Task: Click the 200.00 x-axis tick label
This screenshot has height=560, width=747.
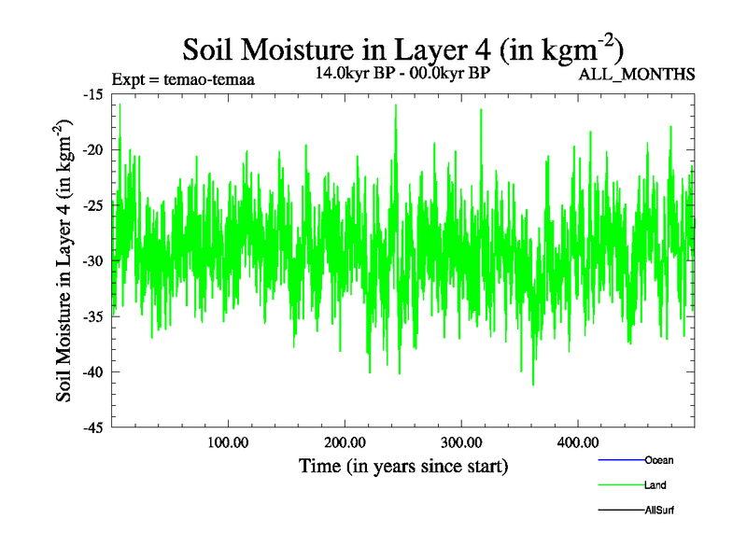Action: coord(345,442)
